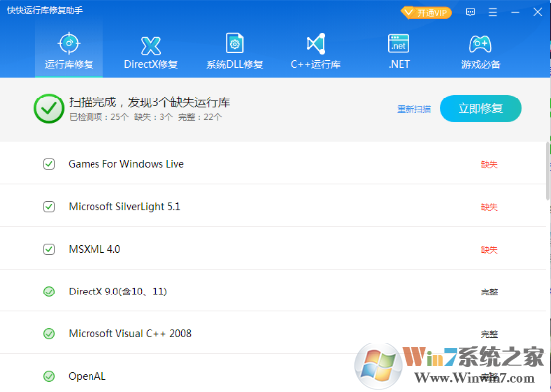Viewport: 551px width, 392px height.
Task: Select the DirectX修复 X icon
Action: pyautogui.click(x=151, y=46)
